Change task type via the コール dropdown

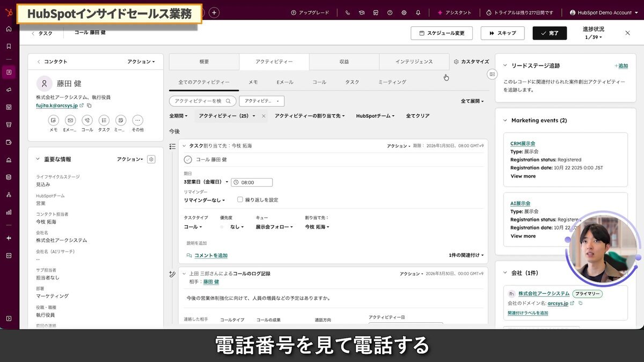pyautogui.click(x=192, y=227)
